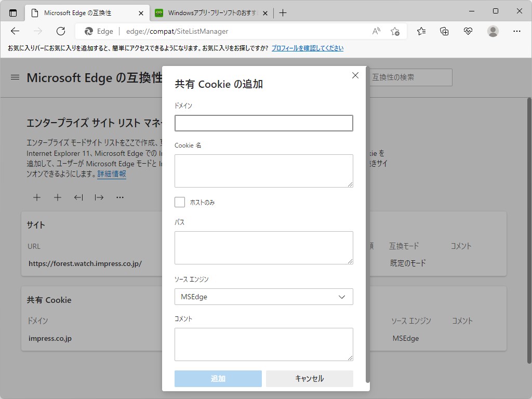
Task: Open Browser essentials via the heart icon
Action: coord(468,31)
